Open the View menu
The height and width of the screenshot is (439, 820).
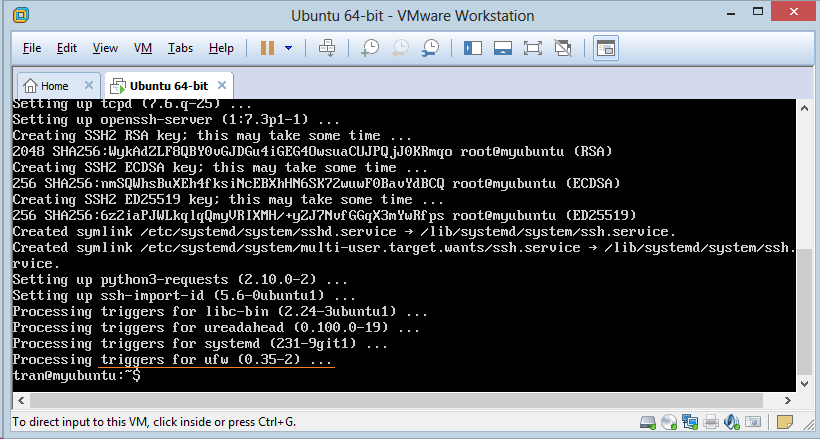105,48
